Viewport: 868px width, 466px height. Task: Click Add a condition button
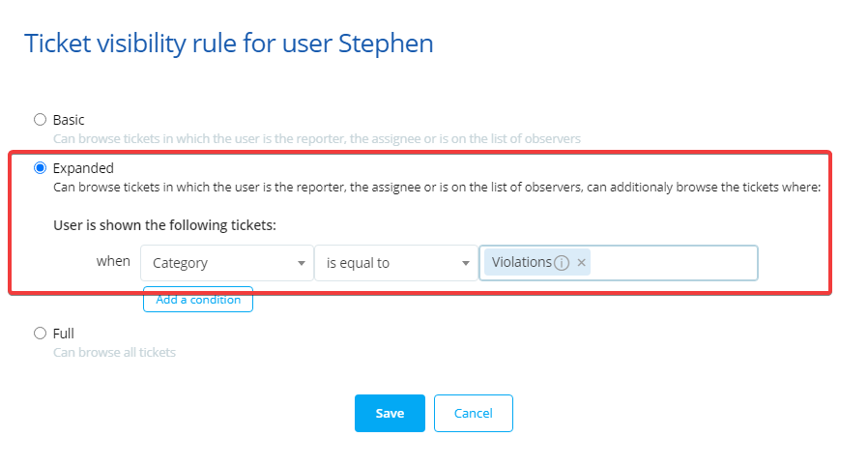[198, 300]
